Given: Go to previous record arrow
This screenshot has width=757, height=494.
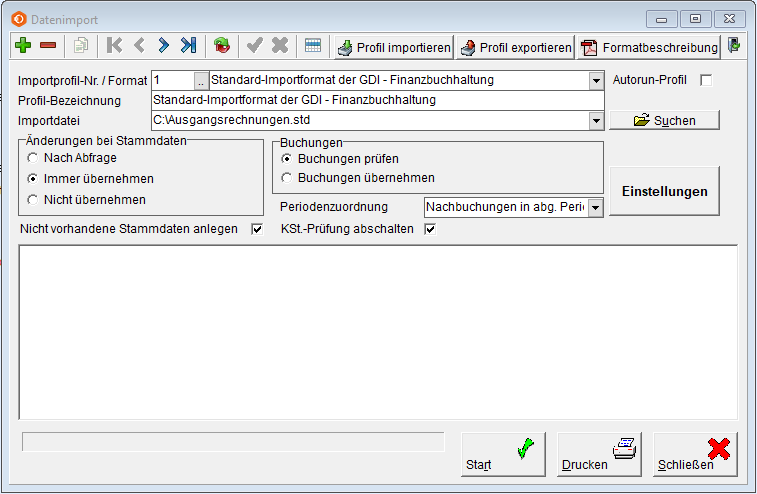Looking at the screenshot, I should click(x=139, y=46).
